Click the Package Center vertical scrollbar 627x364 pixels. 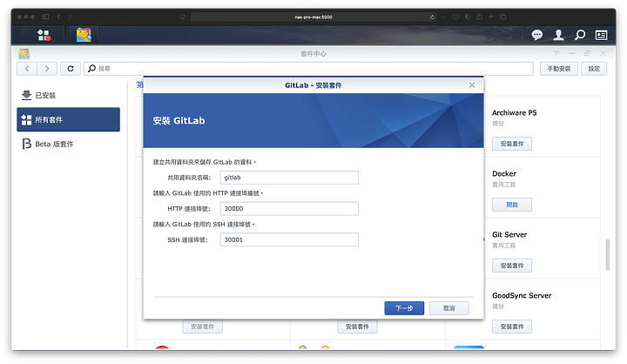[x=608, y=255]
